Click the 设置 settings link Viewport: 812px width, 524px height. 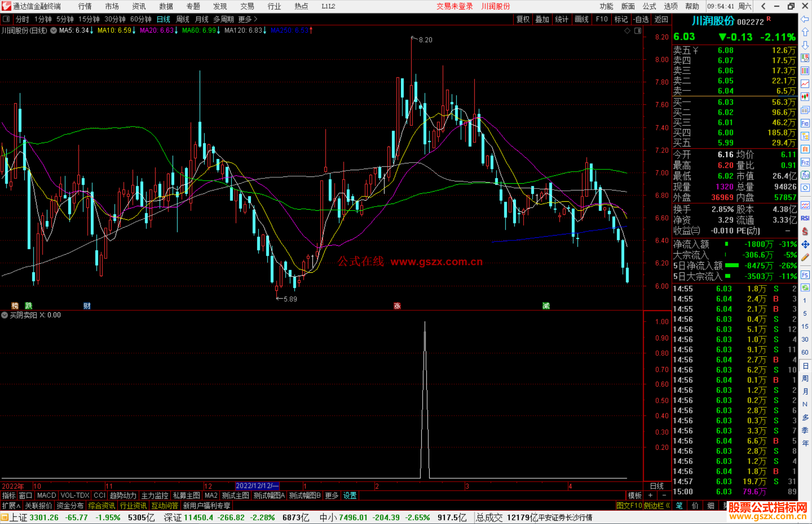point(350,495)
